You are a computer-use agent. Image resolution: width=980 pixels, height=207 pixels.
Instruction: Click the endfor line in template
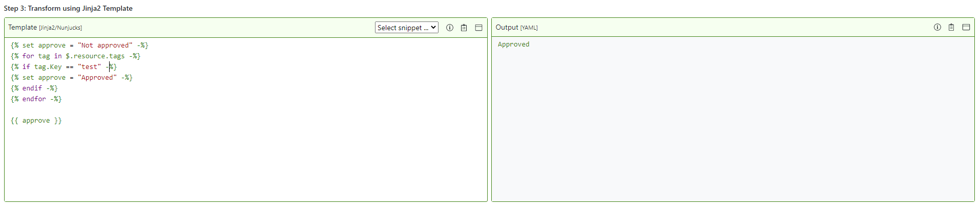click(x=36, y=99)
